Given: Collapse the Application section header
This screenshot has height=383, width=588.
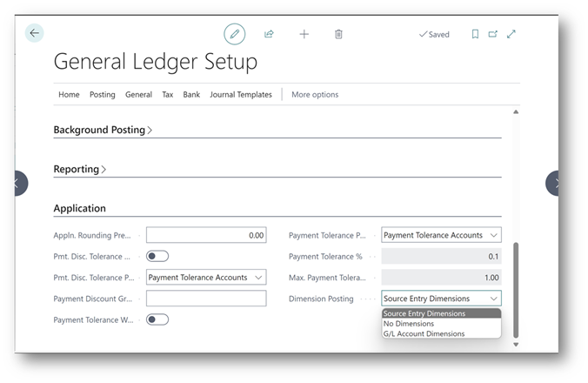Looking at the screenshot, I should click(x=79, y=208).
